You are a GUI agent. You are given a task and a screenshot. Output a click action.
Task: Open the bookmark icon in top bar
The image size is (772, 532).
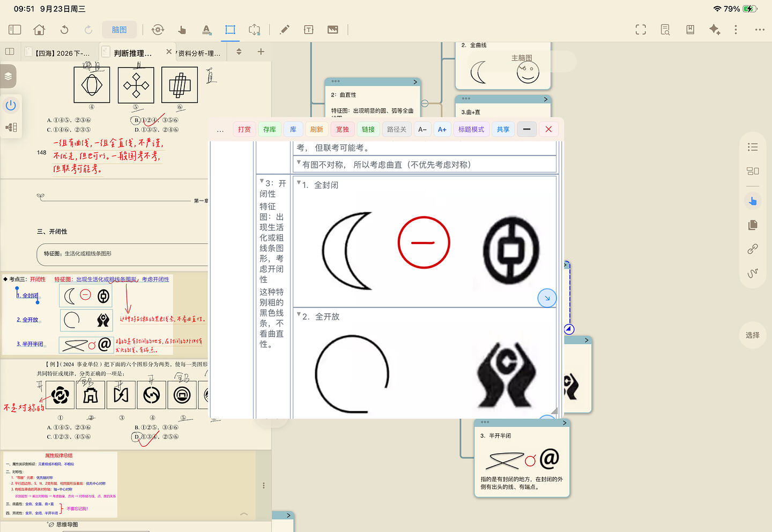point(691,29)
